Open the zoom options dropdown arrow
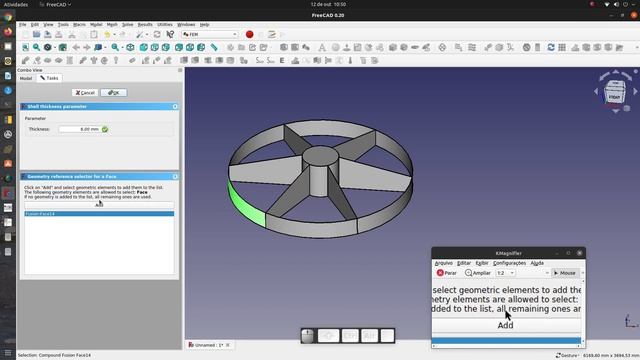The image size is (640, 360). click(x=122, y=48)
